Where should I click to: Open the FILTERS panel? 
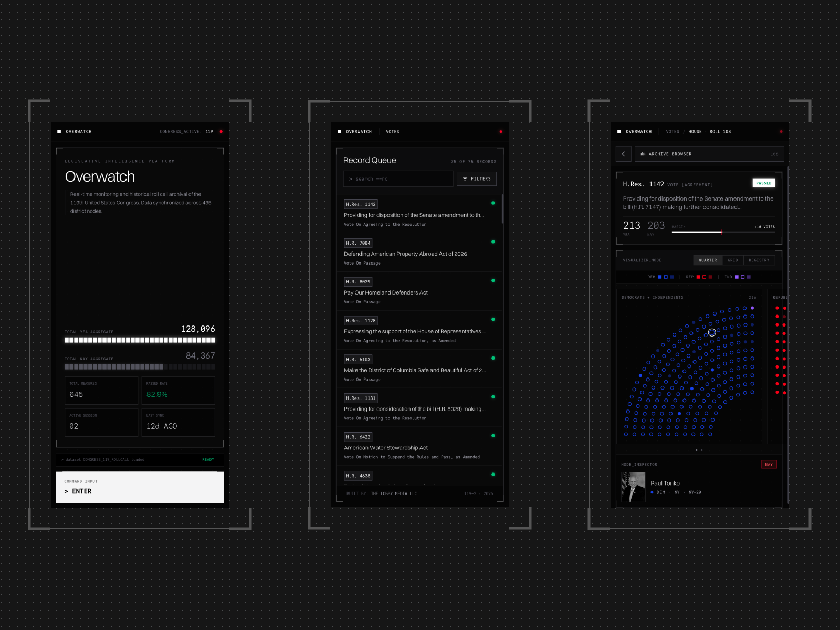(x=477, y=178)
